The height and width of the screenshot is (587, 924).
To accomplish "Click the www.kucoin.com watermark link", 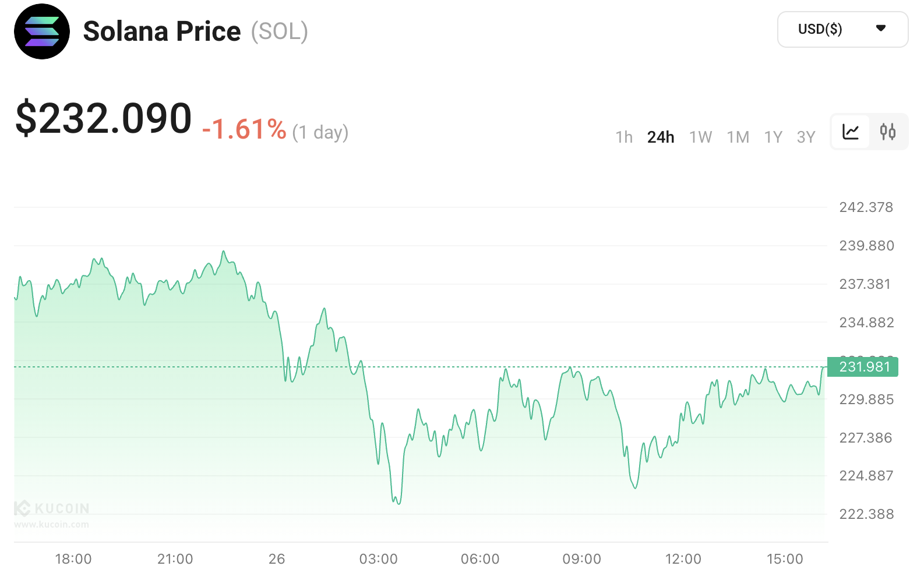I will point(52,525).
